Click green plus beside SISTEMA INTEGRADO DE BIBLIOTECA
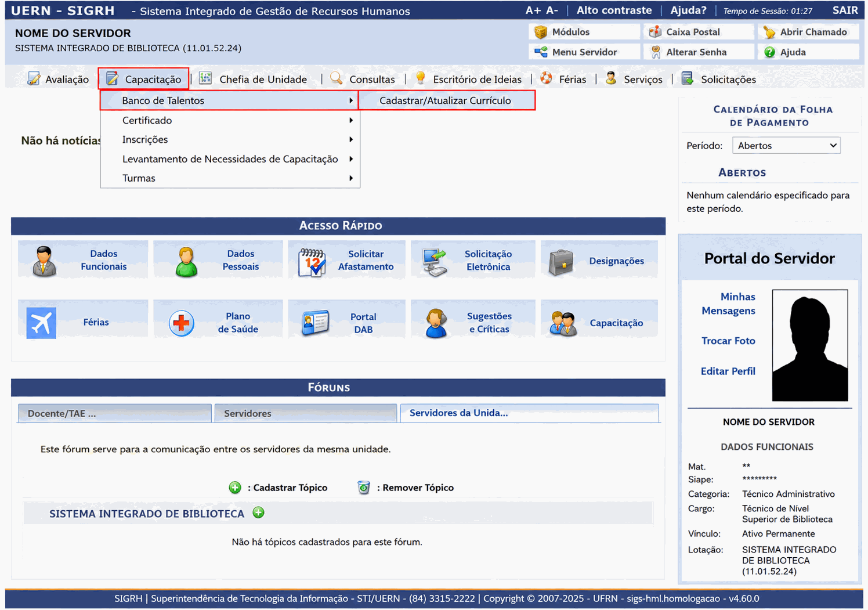 pos(259,512)
